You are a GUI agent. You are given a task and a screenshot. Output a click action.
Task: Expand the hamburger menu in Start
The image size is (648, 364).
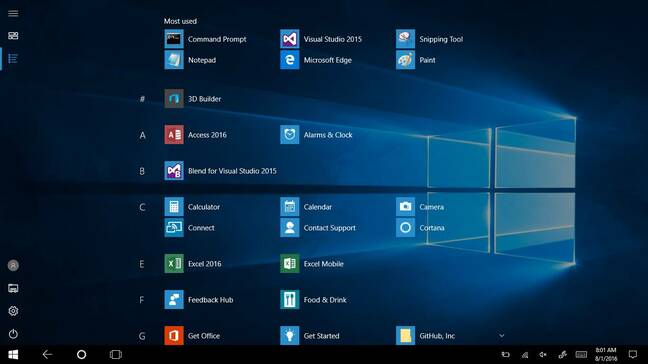click(x=13, y=14)
